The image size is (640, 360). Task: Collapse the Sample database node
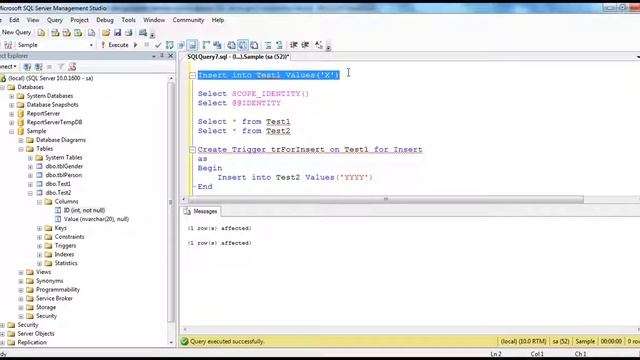click(x=11, y=131)
